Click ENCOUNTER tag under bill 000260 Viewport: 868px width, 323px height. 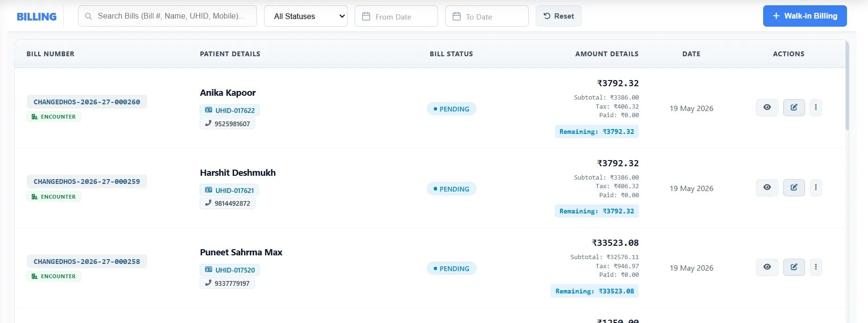[x=54, y=117]
